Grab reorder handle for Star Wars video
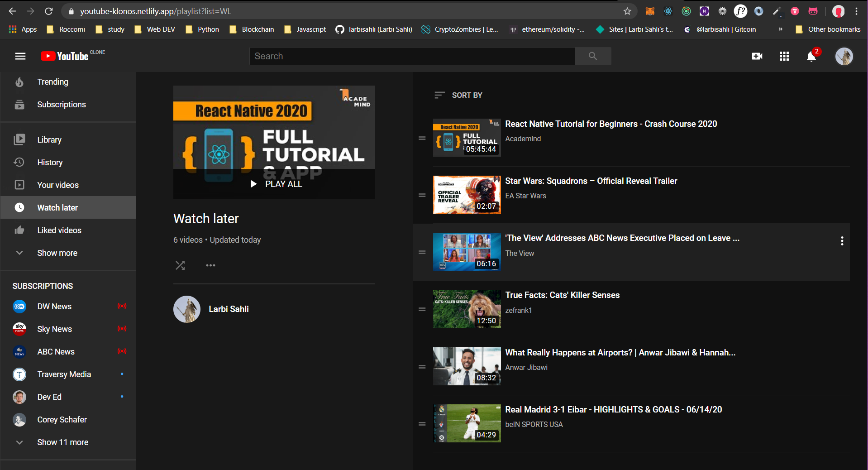 pyautogui.click(x=422, y=195)
